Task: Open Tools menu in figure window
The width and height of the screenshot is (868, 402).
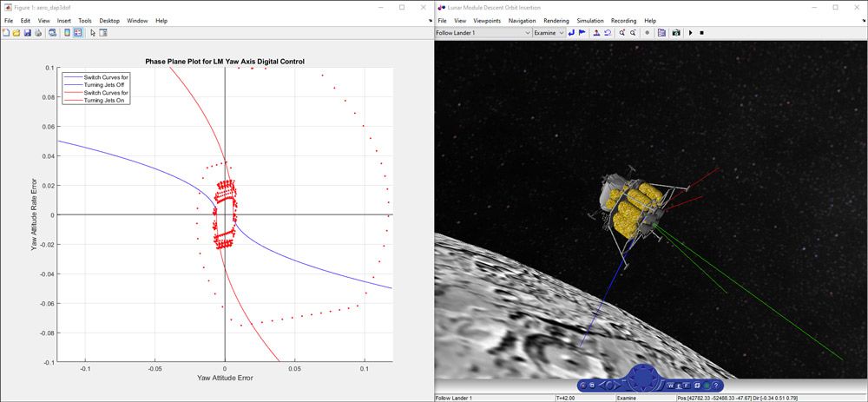Action: (x=85, y=21)
